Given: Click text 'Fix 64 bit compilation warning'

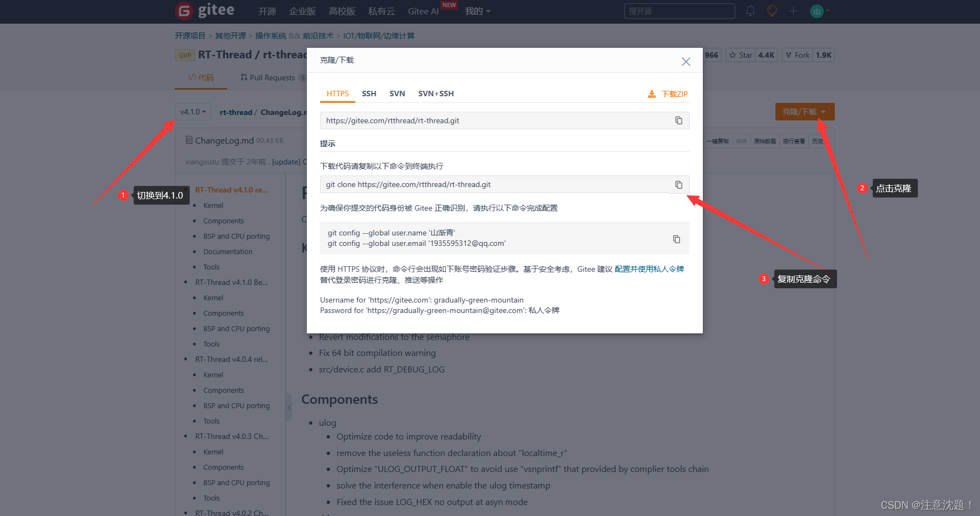Looking at the screenshot, I should pyautogui.click(x=377, y=353).
